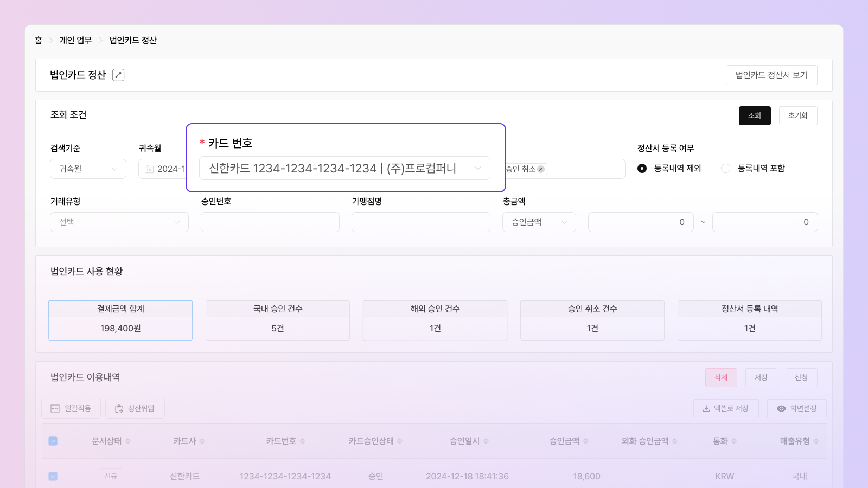Click the minimum 총금액 amount field

pyautogui.click(x=641, y=222)
